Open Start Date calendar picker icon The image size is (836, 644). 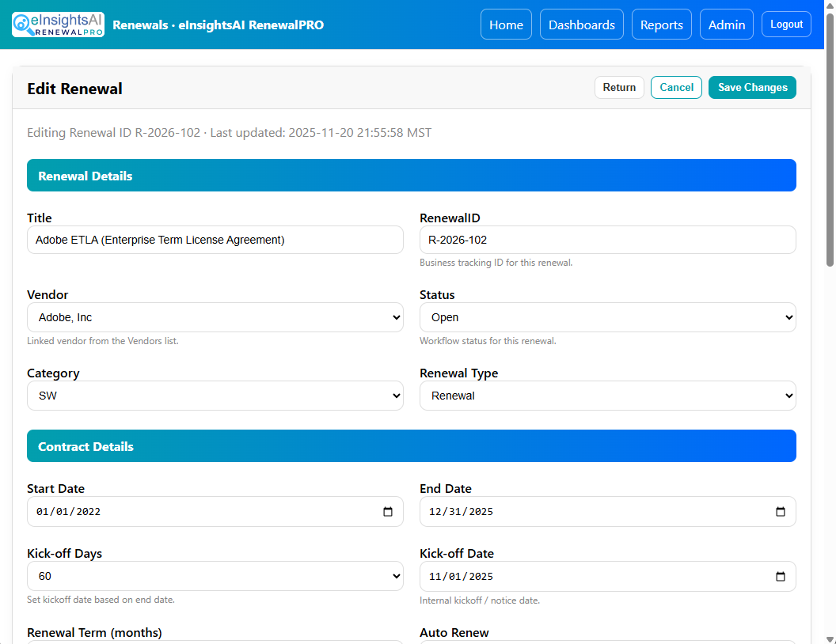coord(388,512)
